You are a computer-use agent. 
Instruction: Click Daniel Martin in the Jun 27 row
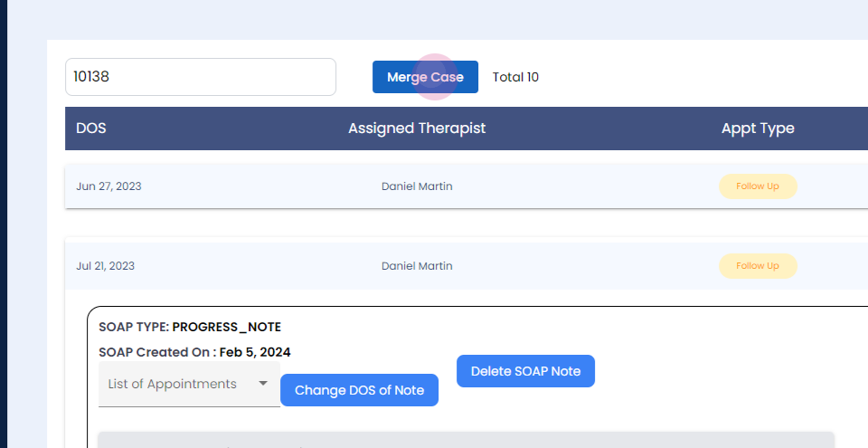(417, 186)
